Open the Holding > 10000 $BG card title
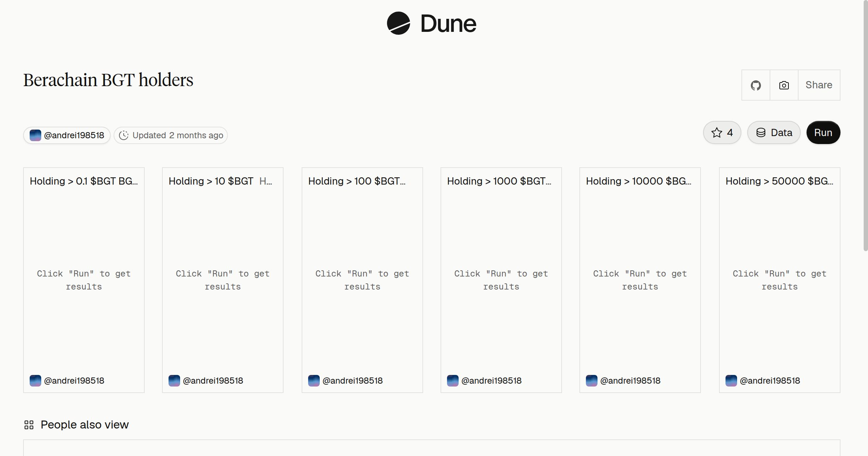The image size is (868, 456). [638, 181]
